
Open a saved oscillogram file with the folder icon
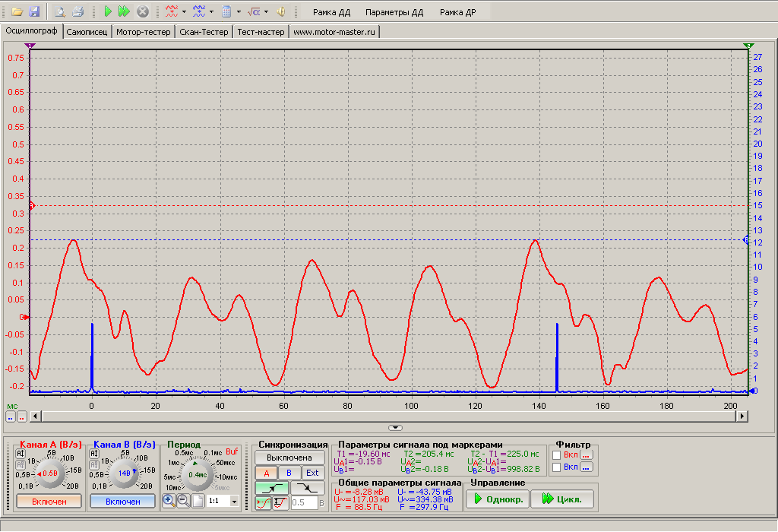click(17, 11)
